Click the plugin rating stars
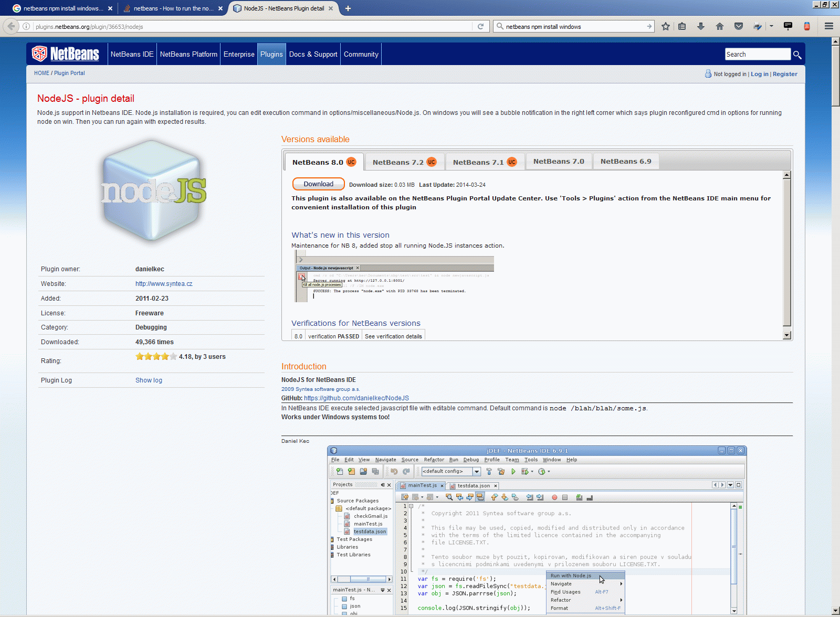Screen dimensions: 840x617 [156, 357]
